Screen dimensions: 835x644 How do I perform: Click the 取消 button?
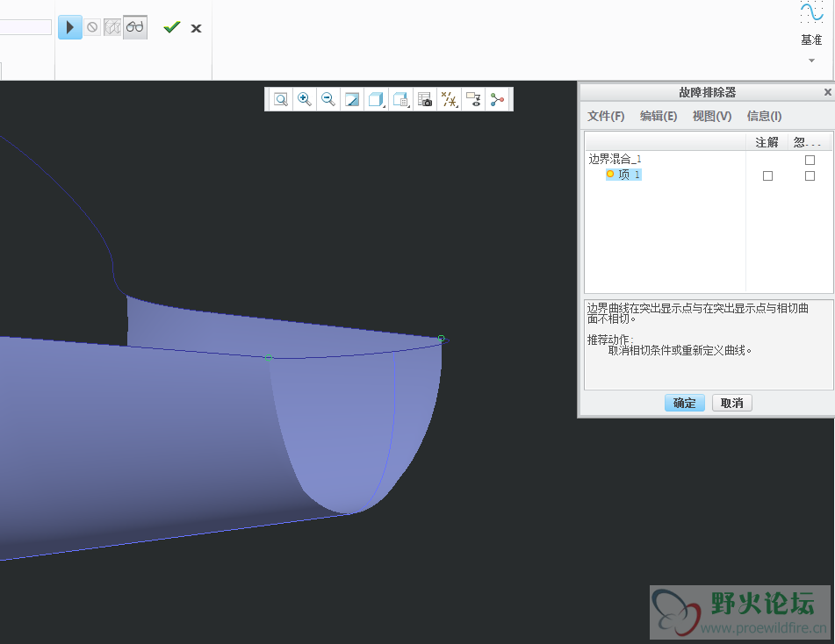coord(731,403)
